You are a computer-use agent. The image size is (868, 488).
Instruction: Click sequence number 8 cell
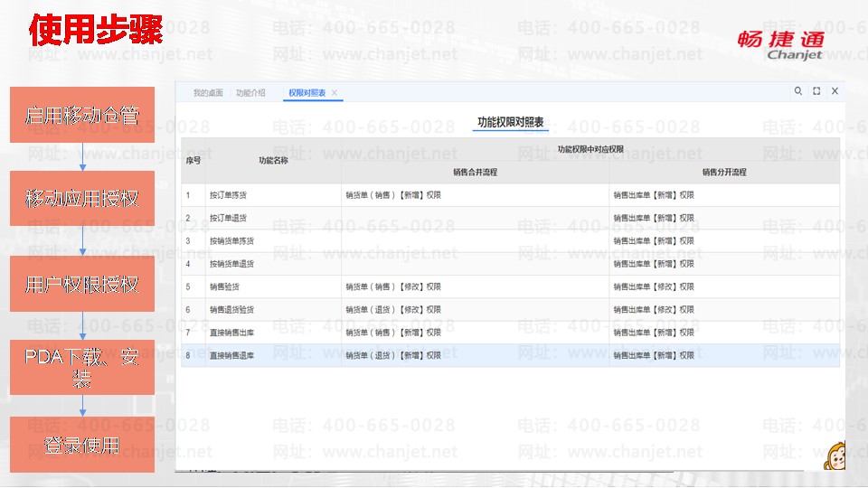(193, 356)
